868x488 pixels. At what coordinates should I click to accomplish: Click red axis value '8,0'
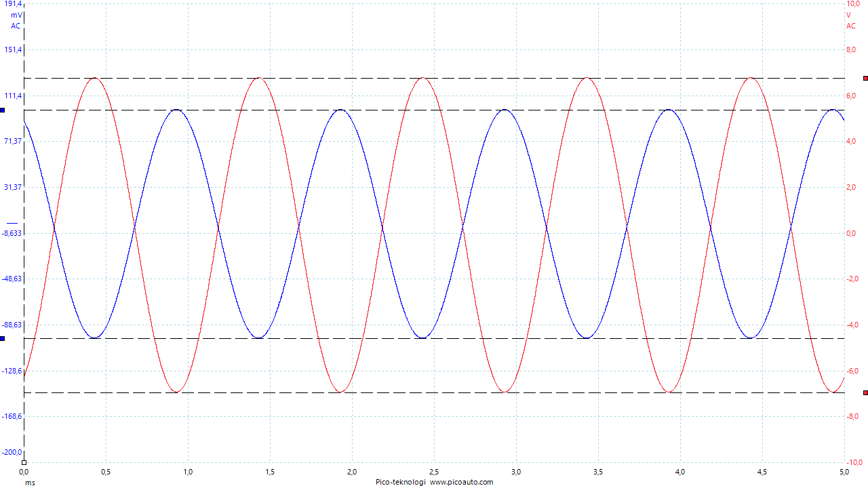coord(851,49)
